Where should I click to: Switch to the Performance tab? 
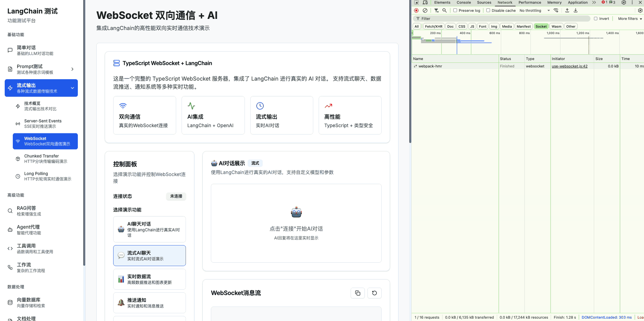[530, 2]
